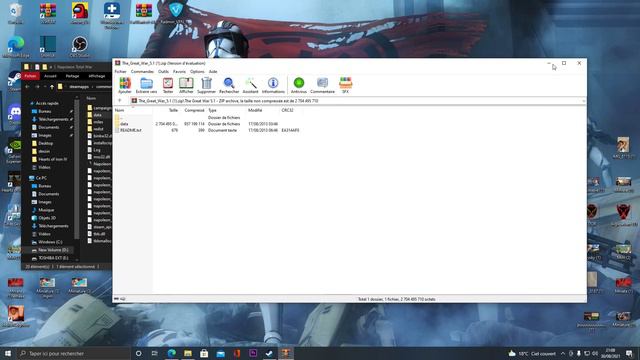
Task: Click the Supprimer trash icon
Action: (x=207, y=85)
